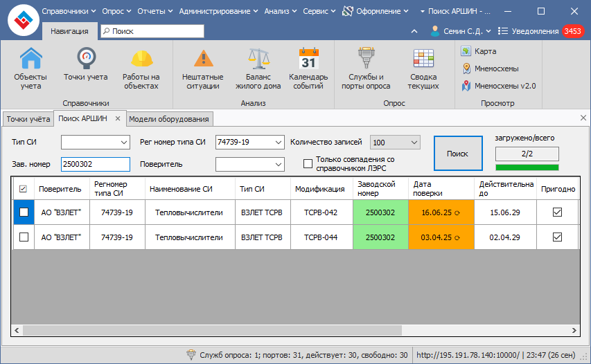Viewport: 591px width, 364px height.
Task: Enable Только совпадения со справочником ЛЭРС checkbox
Action: (308, 164)
